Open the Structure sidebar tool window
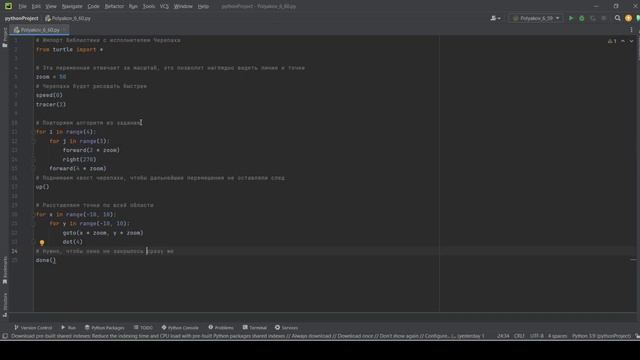 click(4, 304)
